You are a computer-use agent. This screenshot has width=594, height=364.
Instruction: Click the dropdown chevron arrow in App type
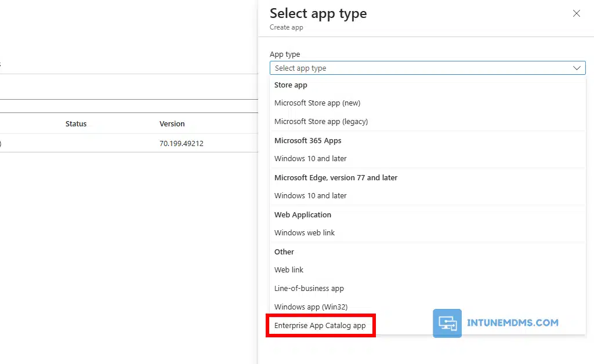pos(577,68)
